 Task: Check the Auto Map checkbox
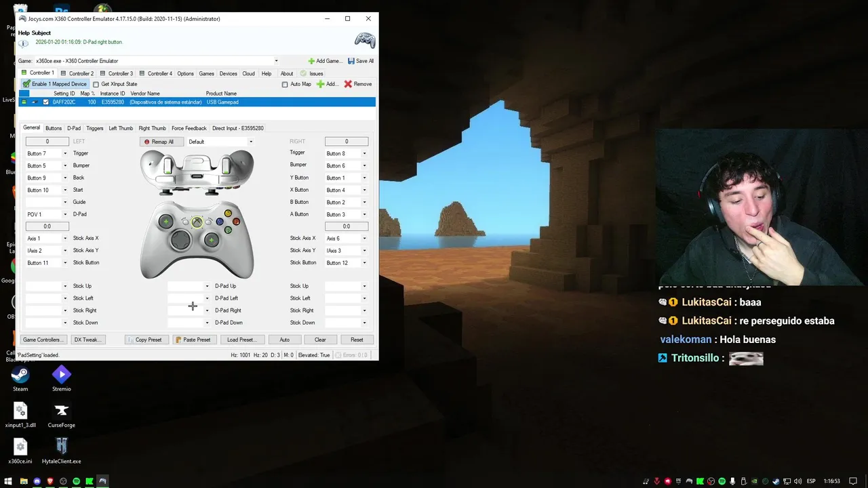point(285,84)
